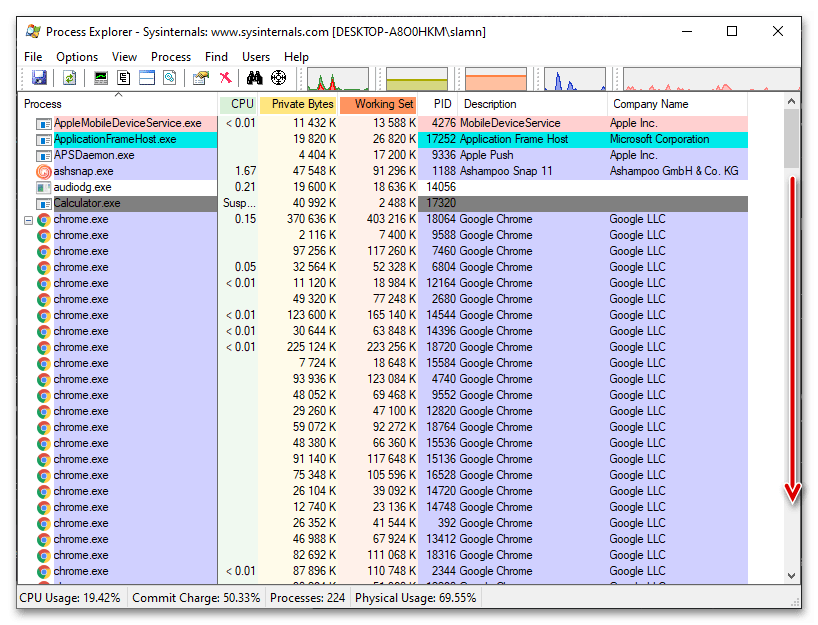Viewport: 818px width, 625px height.
Task: Select the Calculator.exe process row
Action: [87, 204]
